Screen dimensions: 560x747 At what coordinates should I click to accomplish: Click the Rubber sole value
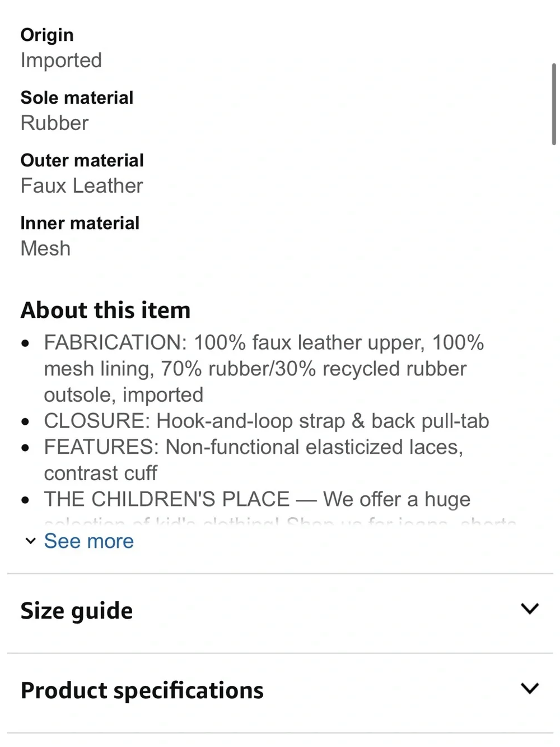click(54, 123)
